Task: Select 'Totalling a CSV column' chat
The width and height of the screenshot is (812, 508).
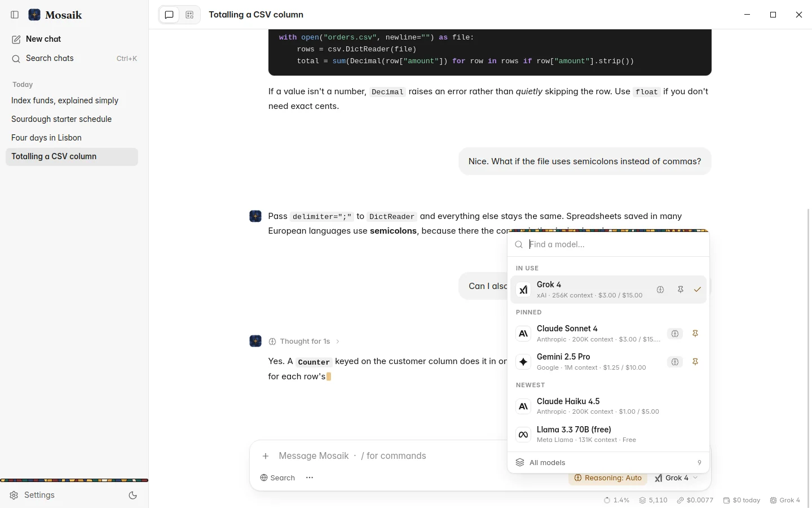Action: (72, 156)
